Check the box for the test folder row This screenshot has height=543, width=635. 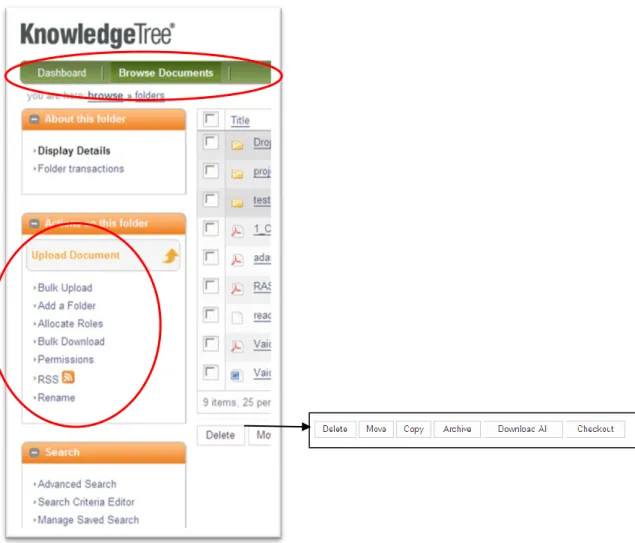pyautogui.click(x=211, y=200)
